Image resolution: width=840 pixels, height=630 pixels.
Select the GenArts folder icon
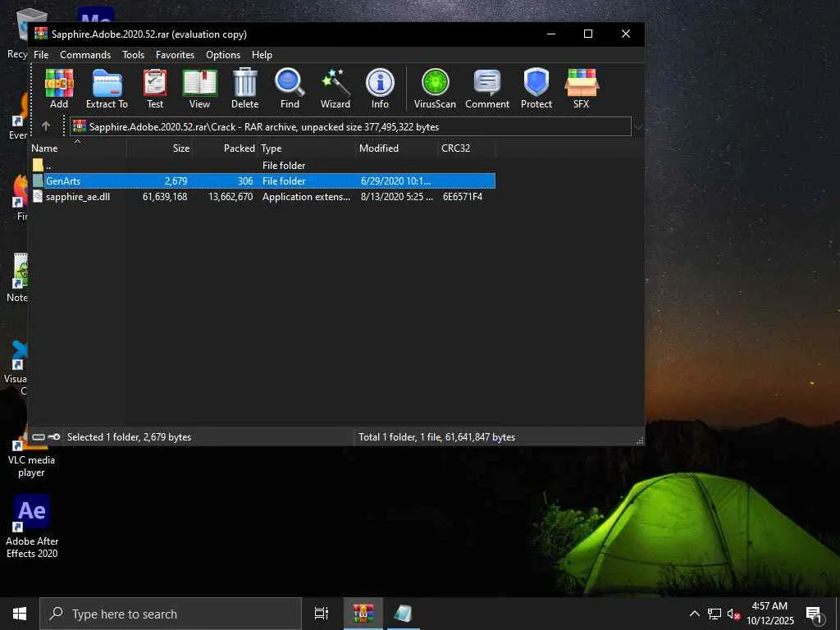(x=38, y=180)
